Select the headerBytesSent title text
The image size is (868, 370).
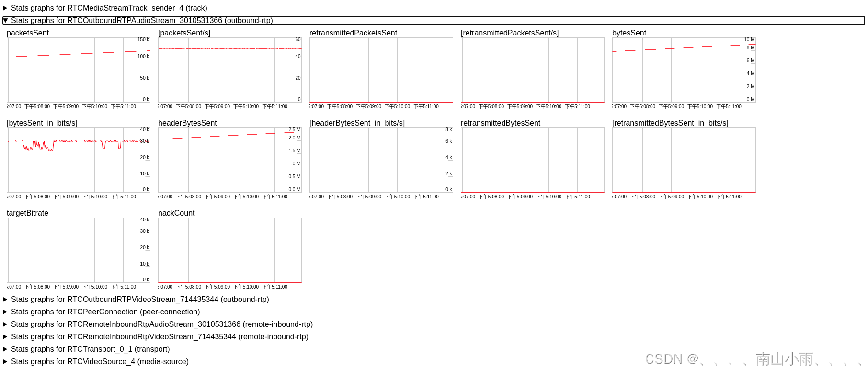click(187, 123)
